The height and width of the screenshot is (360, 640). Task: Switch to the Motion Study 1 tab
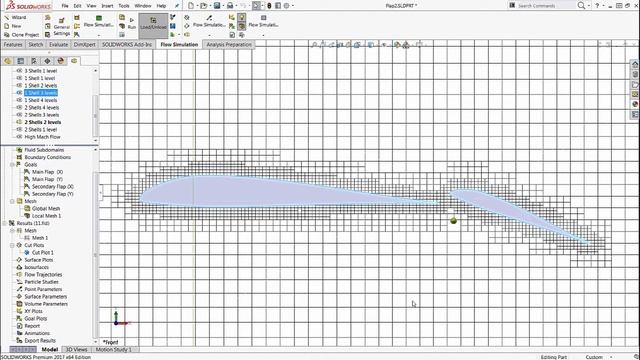114,349
